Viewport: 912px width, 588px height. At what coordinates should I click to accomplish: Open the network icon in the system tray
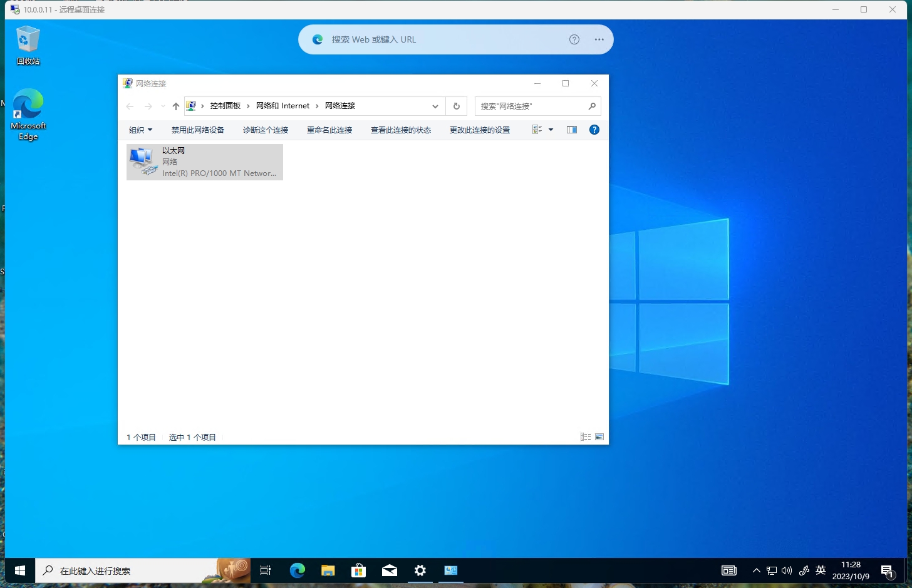coord(771,570)
